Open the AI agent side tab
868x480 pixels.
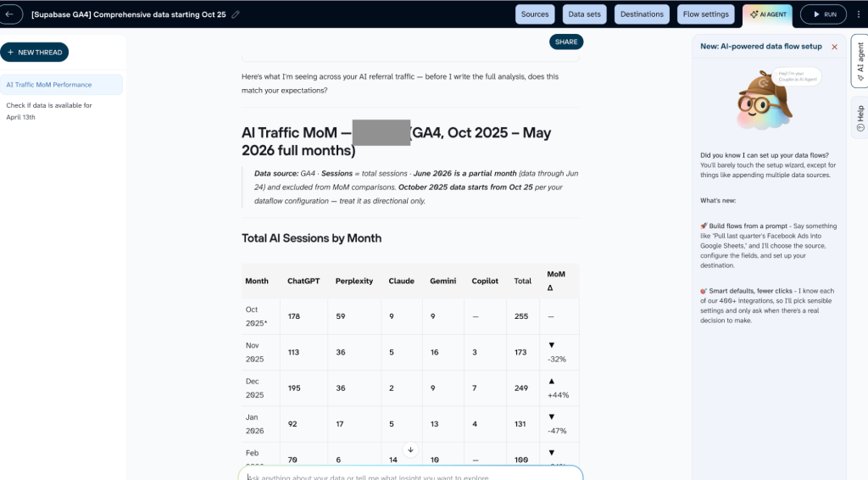pos(860,61)
